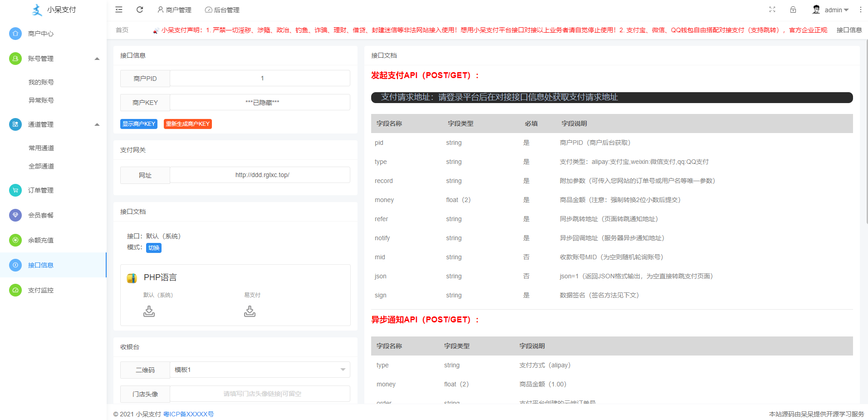Open 商户中心 from the sidebar

tap(41, 33)
